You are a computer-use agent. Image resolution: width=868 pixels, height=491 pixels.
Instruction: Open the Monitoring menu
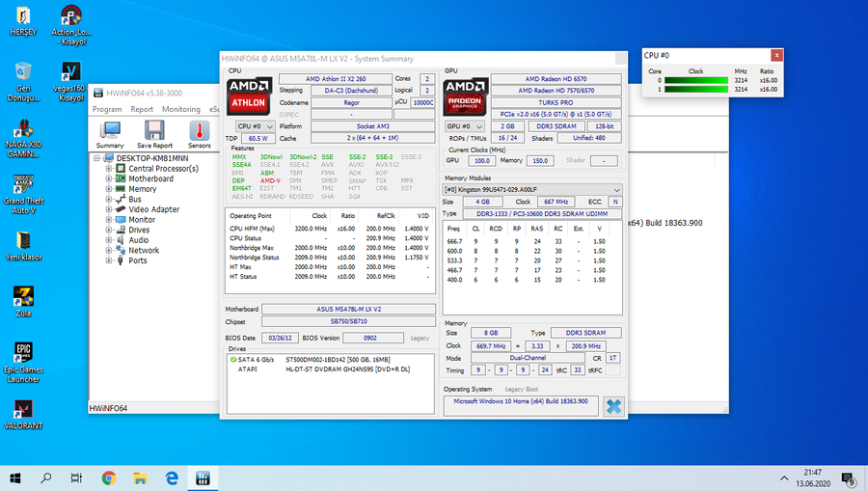181,110
